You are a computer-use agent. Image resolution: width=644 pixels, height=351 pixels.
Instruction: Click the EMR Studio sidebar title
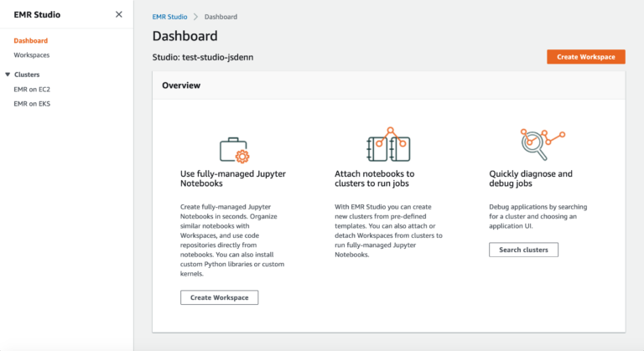pos(37,15)
